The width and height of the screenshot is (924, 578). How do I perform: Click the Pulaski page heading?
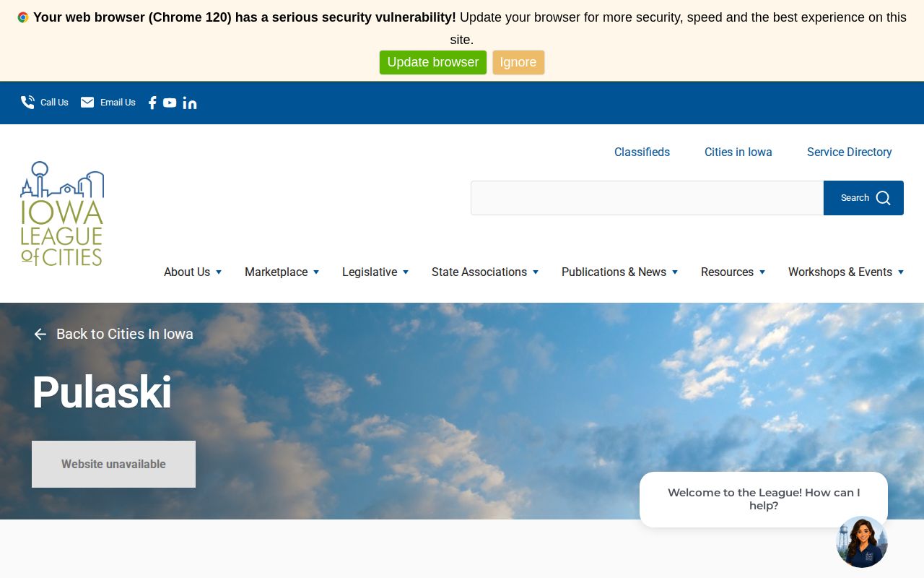[102, 393]
